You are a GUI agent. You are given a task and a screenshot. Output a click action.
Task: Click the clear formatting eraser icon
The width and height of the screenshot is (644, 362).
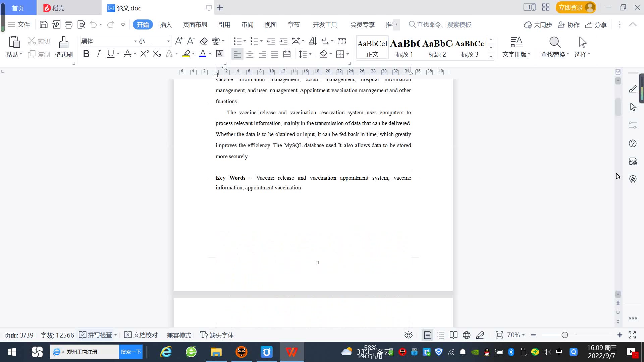204,41
